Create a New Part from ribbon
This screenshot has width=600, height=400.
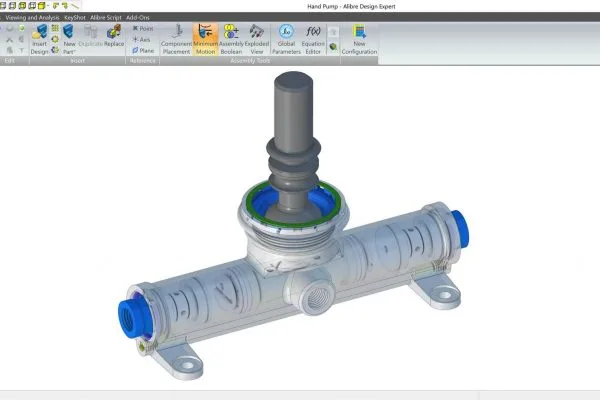[x=69, y=39]
